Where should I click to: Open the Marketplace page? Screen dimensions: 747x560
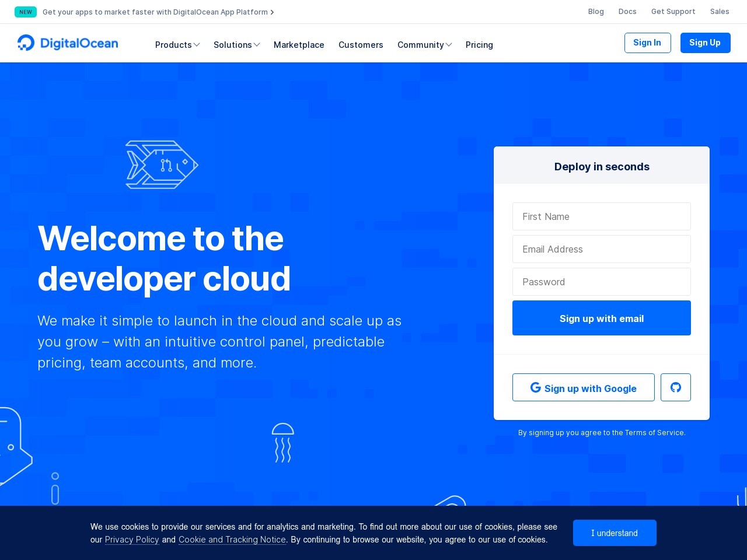[299, 45]
